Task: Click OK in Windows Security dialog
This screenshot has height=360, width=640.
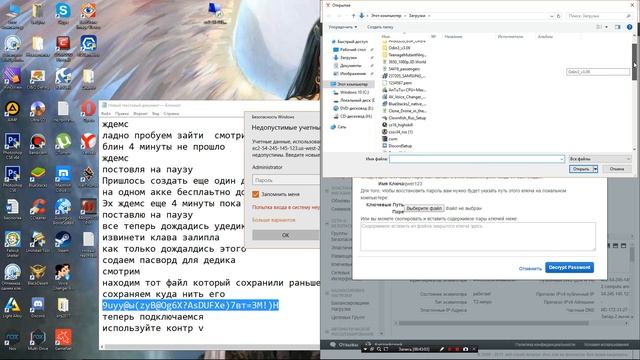Action: [x=286, y=235]
